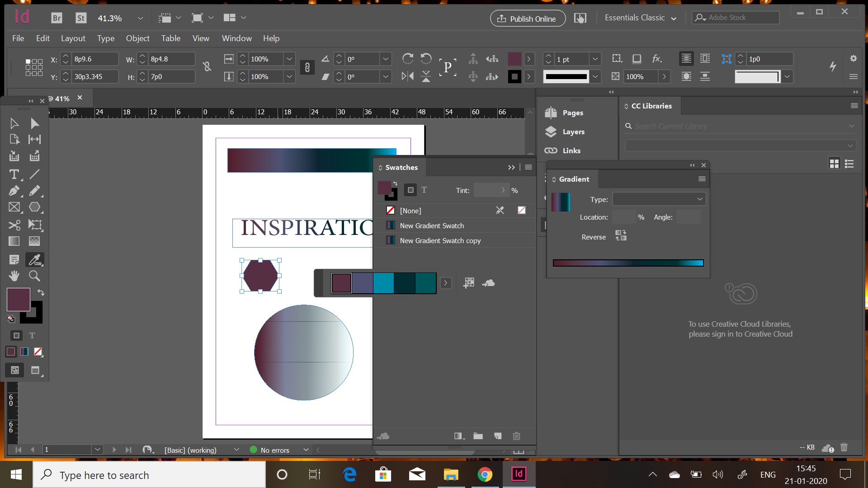The height and width of the screenshot is (488, 868).
Task: Select the Gradient Swatch tool
Action: click(14, 241)
